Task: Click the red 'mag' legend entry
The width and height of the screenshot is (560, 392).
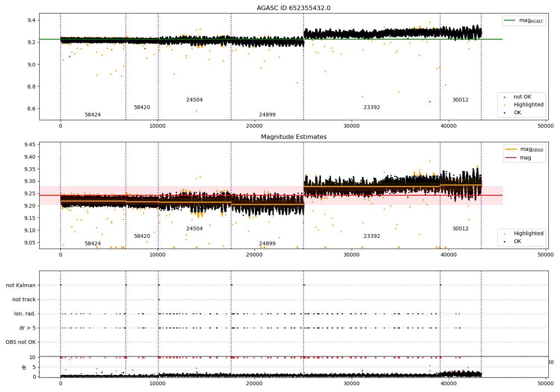Action: tap(518, 158)
